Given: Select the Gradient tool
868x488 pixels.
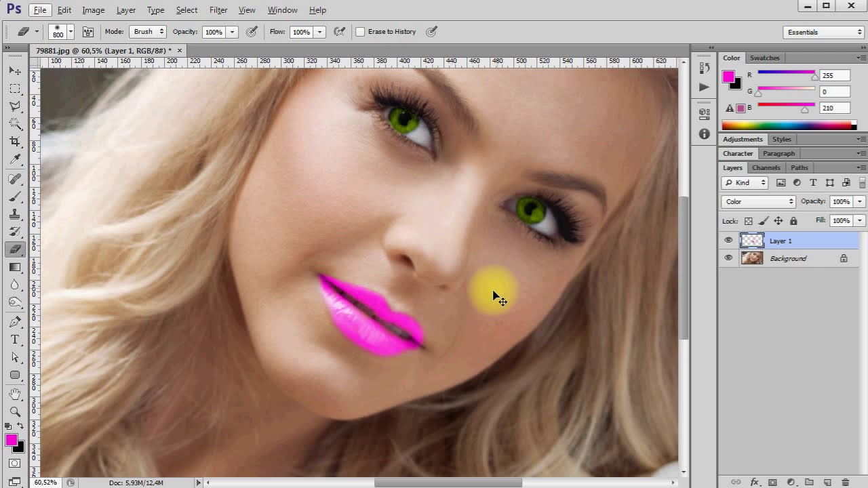Looking at the screenshot, I should (15, 267).
